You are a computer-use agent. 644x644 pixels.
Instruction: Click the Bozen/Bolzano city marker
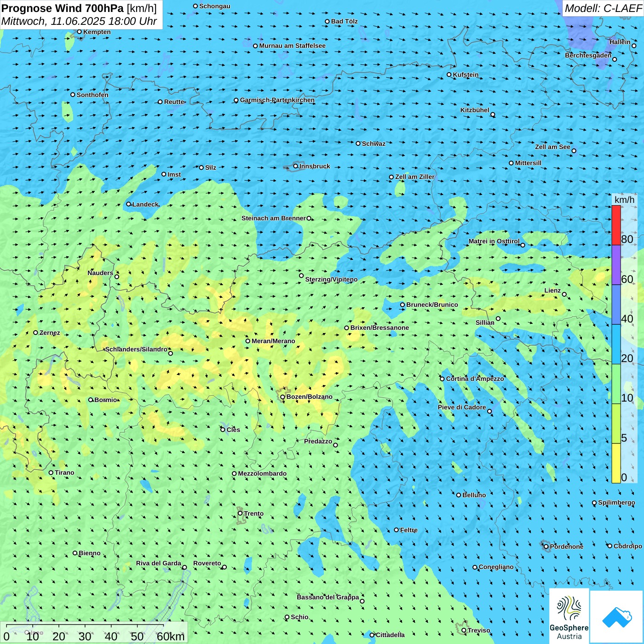tap(282, 397)
